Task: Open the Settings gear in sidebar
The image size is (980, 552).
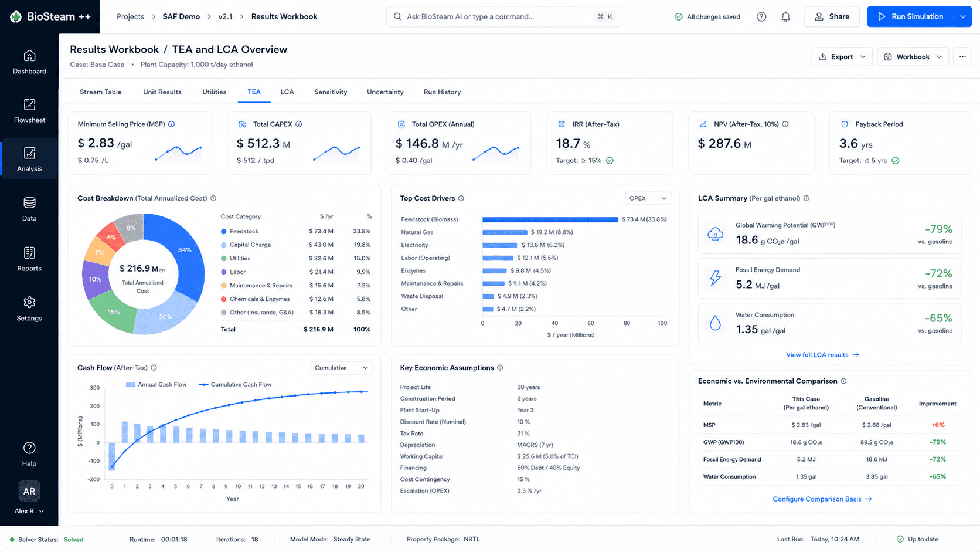Action: (29, 302)
